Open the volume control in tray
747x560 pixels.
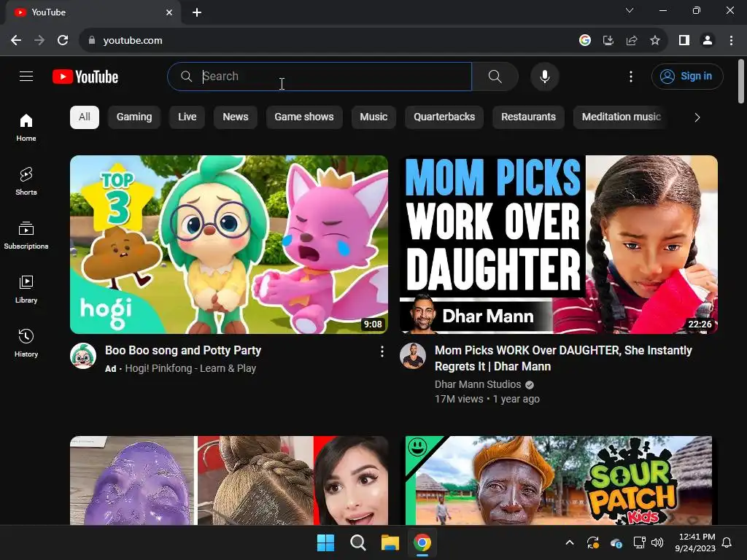[657, 542]
